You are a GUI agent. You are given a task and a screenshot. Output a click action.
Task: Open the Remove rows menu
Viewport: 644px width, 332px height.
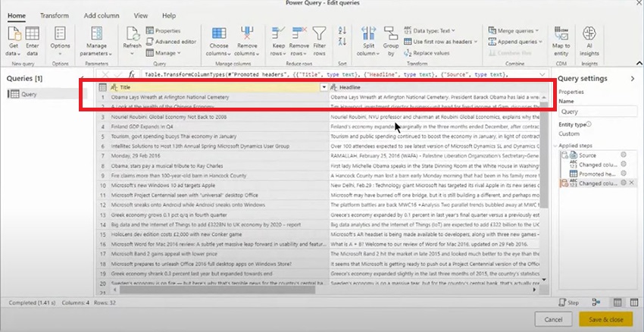[x=299, y=42]
